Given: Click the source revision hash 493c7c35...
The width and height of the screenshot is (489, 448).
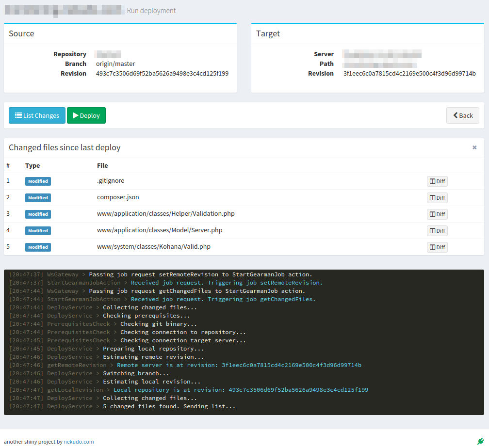Looking at the screenshot, I should (x=162, y=73).
